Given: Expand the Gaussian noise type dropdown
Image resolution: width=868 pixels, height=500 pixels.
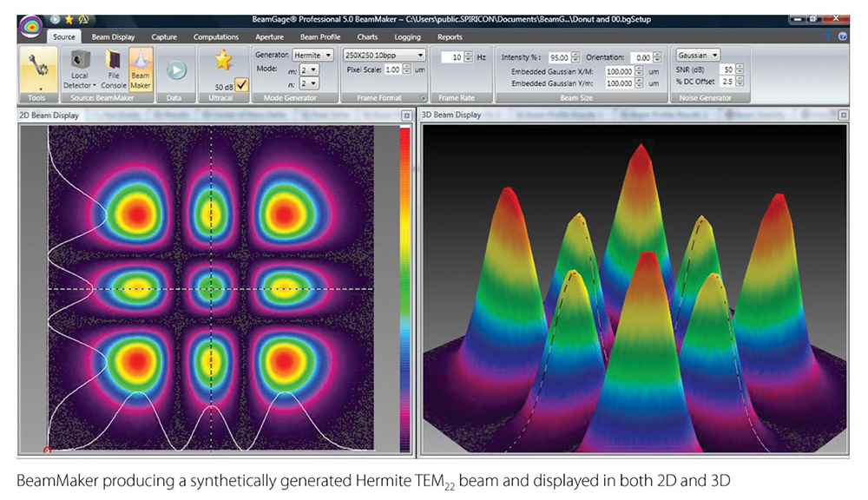Looking at the screenshot, I should (x=698, y=56).
